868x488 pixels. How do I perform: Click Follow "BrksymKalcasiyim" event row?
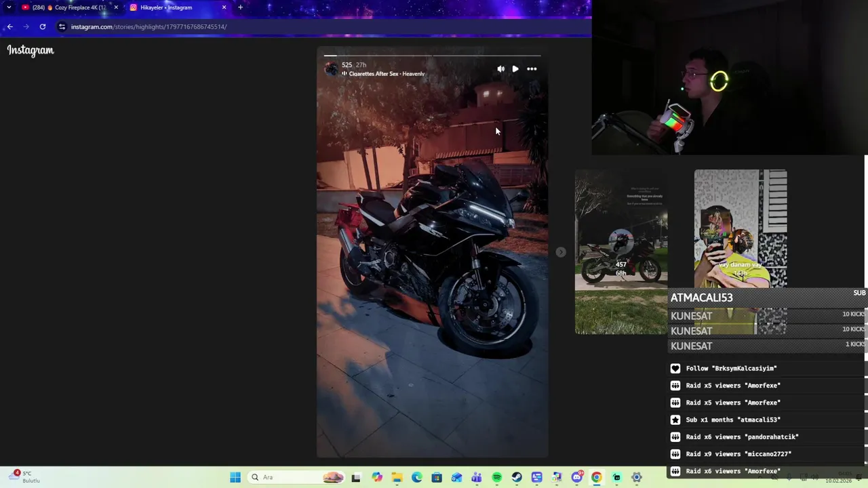pos(768,368)
